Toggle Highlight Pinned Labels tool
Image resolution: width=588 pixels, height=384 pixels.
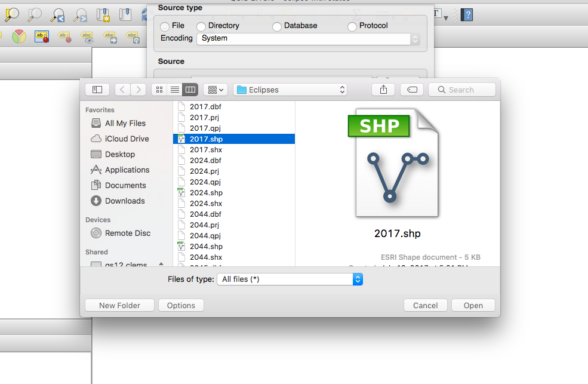(42, 37)
